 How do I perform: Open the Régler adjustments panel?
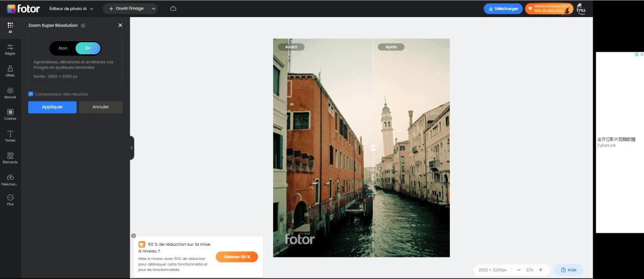coord(10,49)
